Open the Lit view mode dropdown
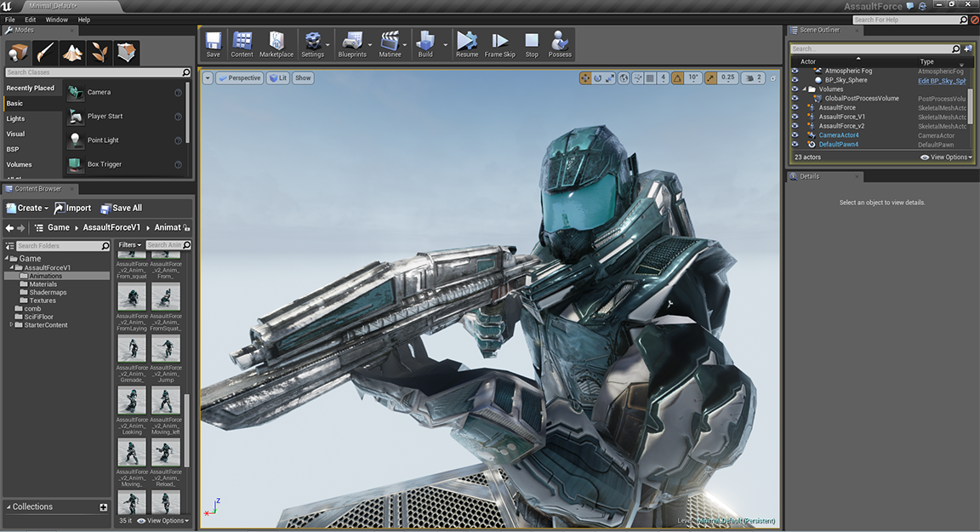This screenshot has width=980, height=532. click(x=278, y=78)
